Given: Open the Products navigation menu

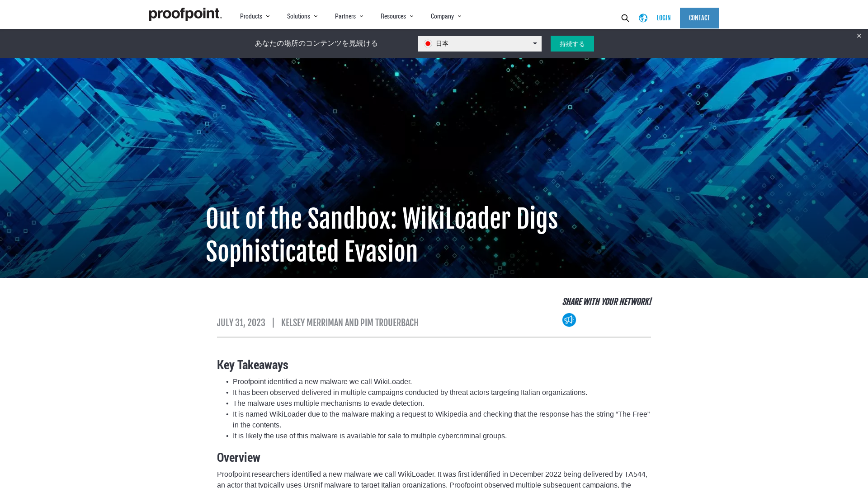Looking at the screenshot, I should pos(254,16).
